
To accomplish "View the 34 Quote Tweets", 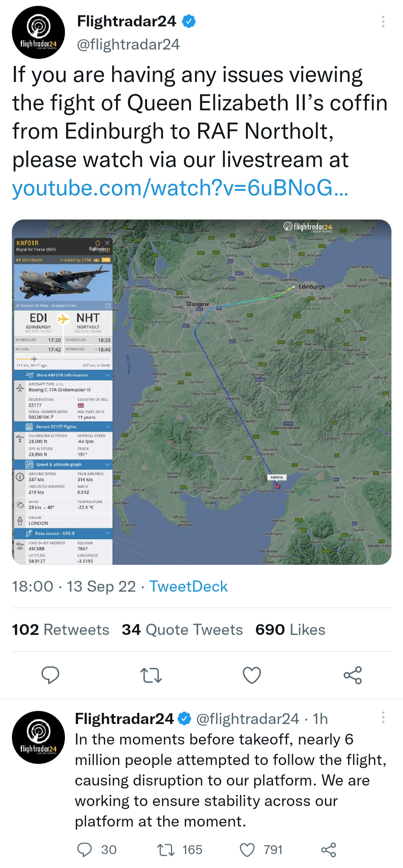I will click(182, 630).
